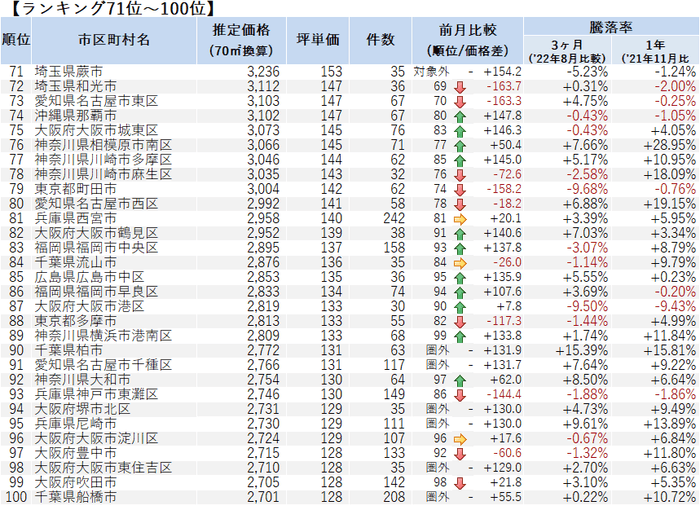
Task: Click the green up arrow for 沖縄県那覇市
Action: click(460, 117)
